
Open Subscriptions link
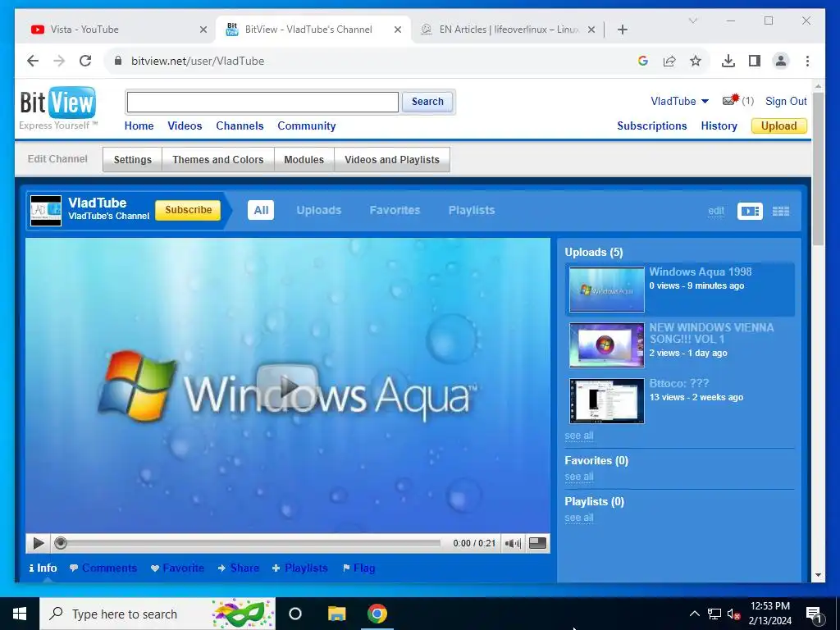tap(652, 126)
